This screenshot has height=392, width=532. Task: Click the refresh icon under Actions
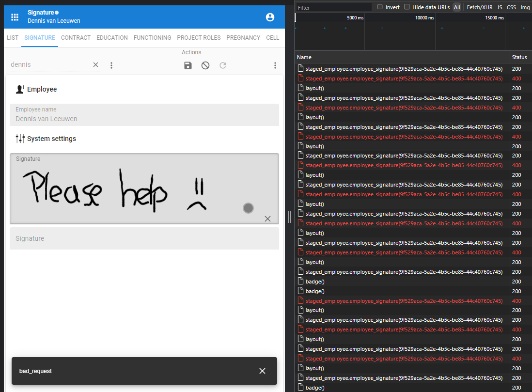click(x=223, y=65)
